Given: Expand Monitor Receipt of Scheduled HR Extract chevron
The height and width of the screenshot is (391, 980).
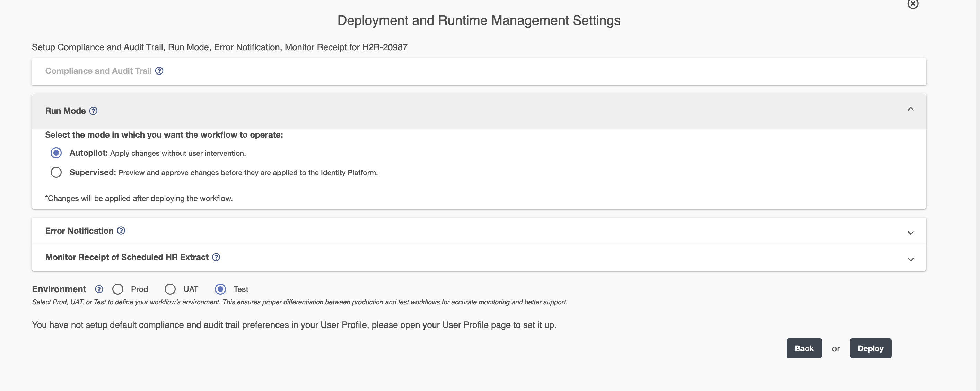Looking at the screenshot, I should click(x=910, y=259).
